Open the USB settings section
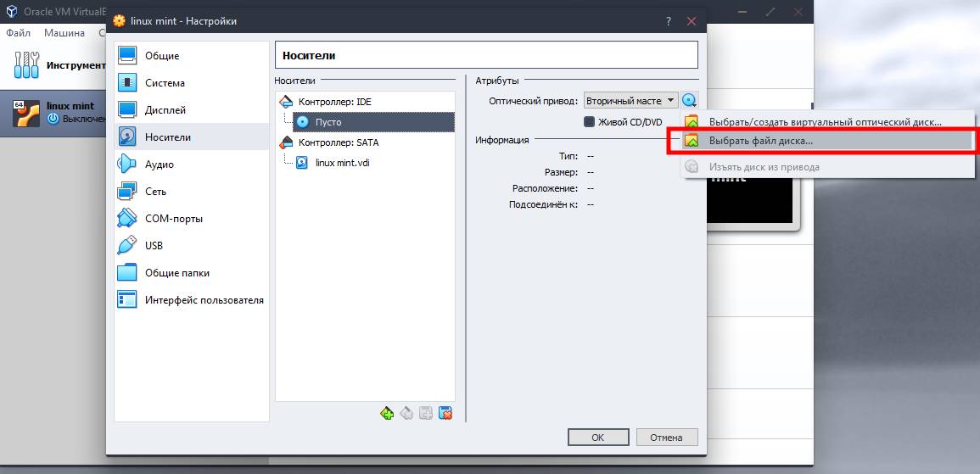The width and height of the screenshot is (980, 474). pyautogui.click(x=154, y=246)
